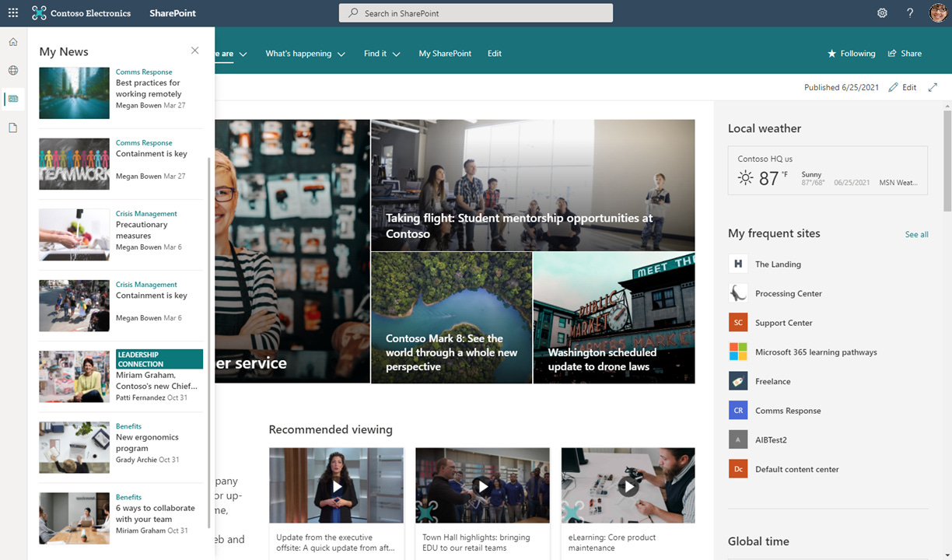Image resolution: width=952 pixels, height=560 pixels.
Task: Expand page to full screen
Action: coord(933,87)
